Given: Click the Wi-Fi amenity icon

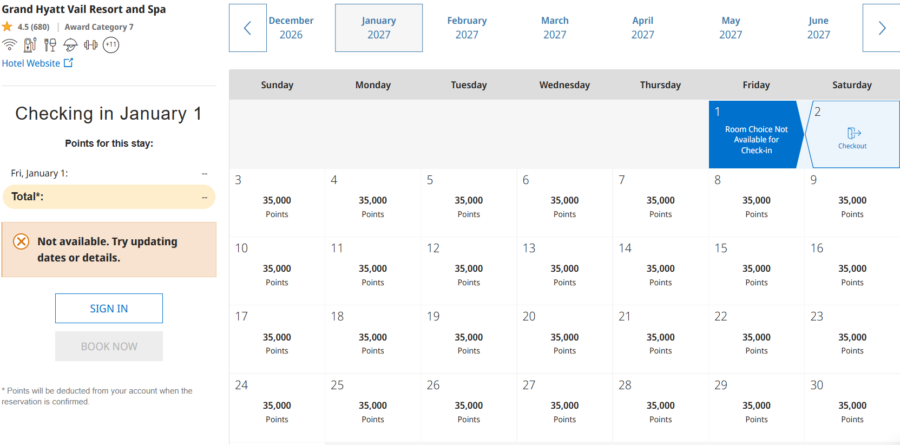Looking at the screenshot, I should pos(9,45).
